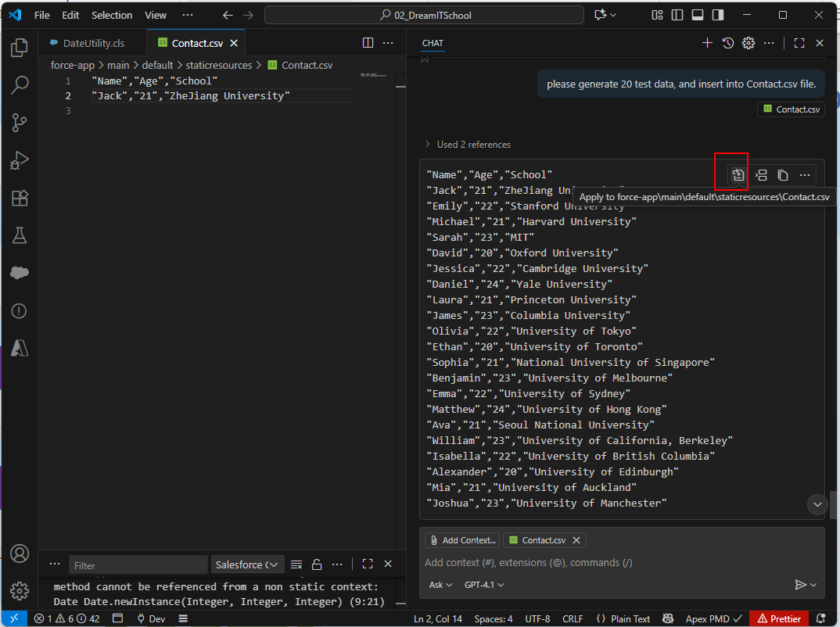Open the Ask chat mode dropdown
Viewport: 840px width, 627px height.
(x=440, y=585)
